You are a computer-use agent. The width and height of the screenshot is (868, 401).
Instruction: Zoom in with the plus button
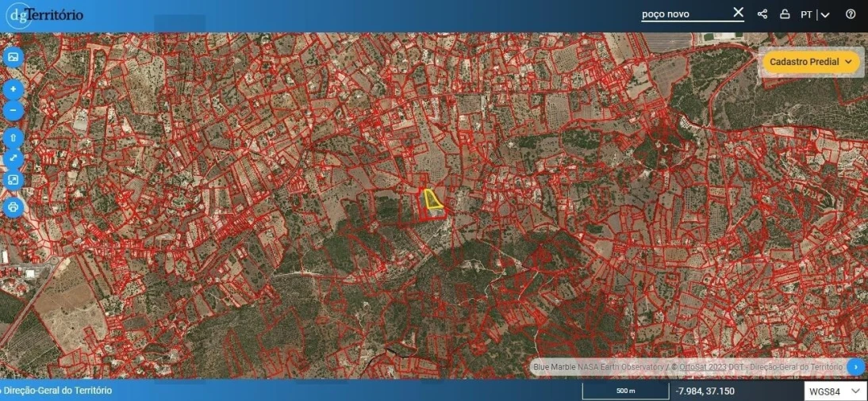(x=13, y=89)
